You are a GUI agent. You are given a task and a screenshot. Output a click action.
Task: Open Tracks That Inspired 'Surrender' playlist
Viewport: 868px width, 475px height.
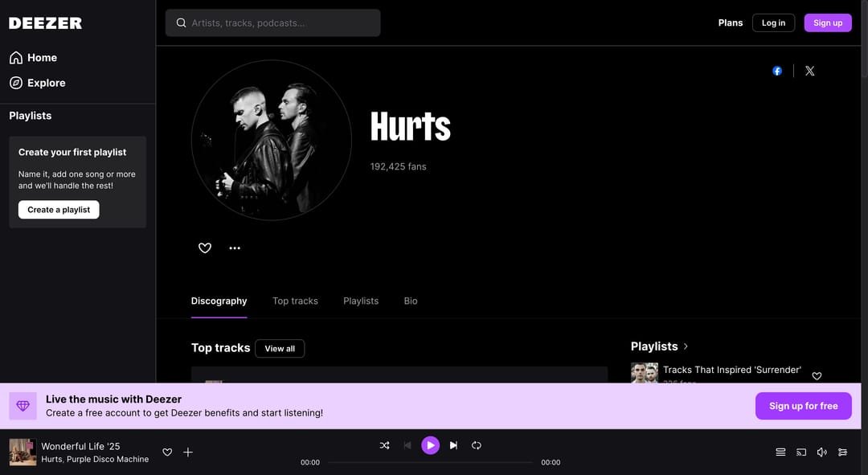coord(732,370)
